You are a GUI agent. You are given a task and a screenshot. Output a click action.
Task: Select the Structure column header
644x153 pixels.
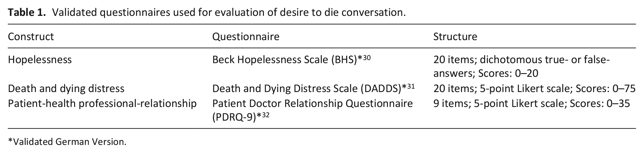455,37
